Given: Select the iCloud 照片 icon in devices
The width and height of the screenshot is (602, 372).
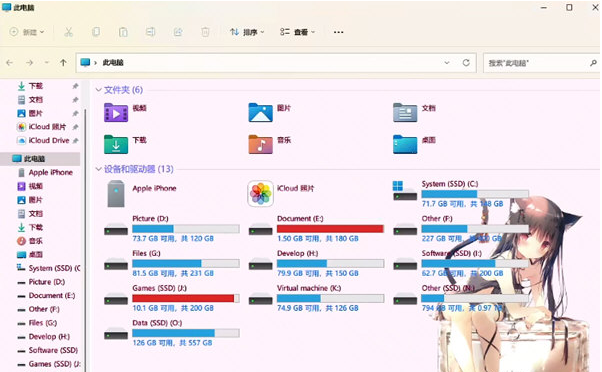Looking at the screenshot, I should (260, 193).
